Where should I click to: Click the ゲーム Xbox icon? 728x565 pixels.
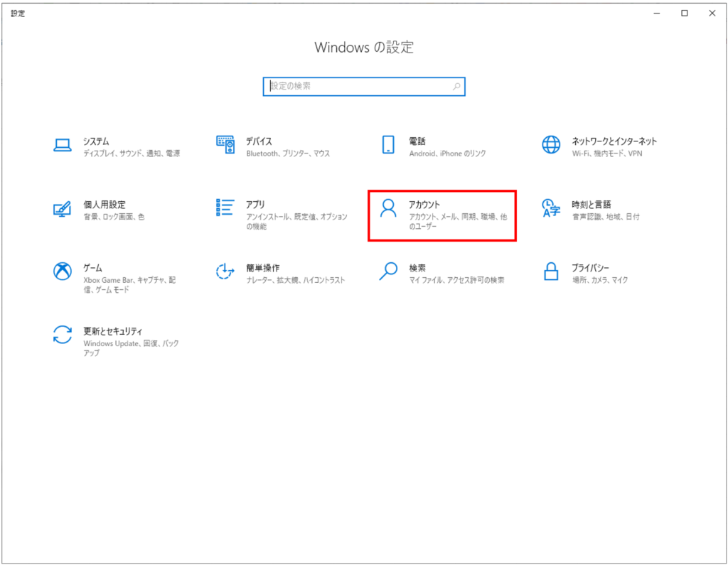(x=63, y=271)
